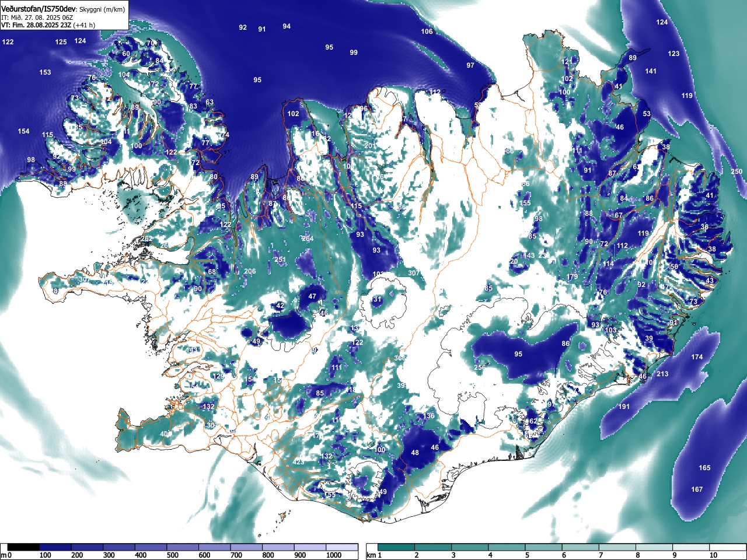Click the visibility value '60' on the map

(x=126, y=54)
